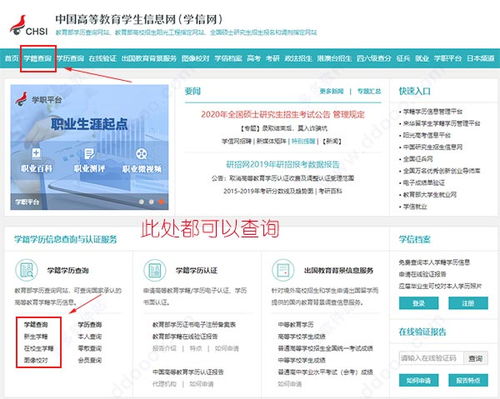Click the 更多新闻 link
Image resolution: width=500 pixels, height=399 pixels.
click(332, 91)
